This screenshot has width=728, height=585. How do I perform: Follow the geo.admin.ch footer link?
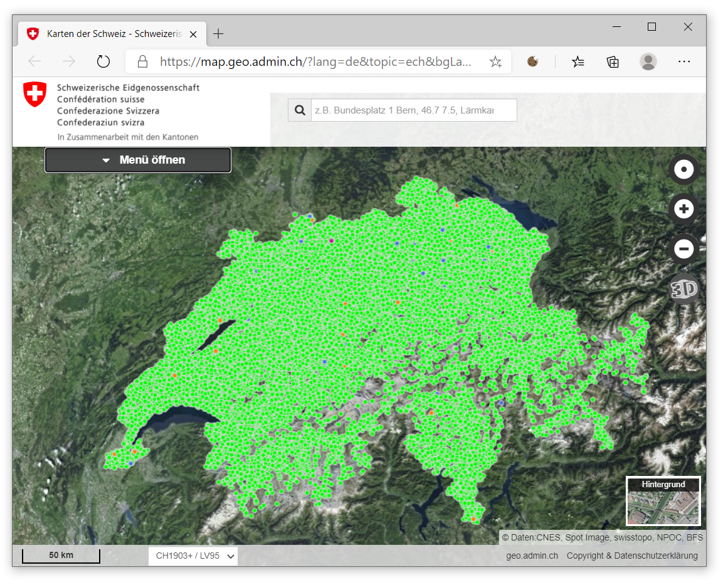click(x=532, y=556)
